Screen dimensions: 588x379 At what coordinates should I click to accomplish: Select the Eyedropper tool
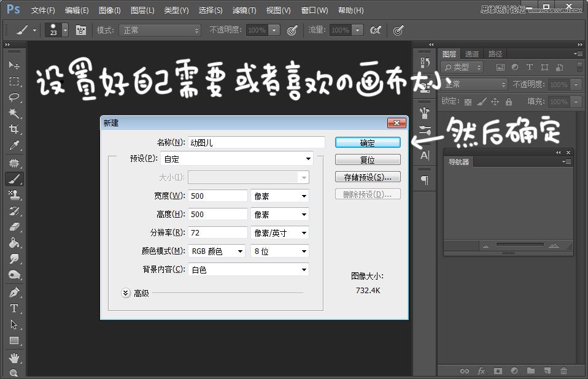coord(14,145)
